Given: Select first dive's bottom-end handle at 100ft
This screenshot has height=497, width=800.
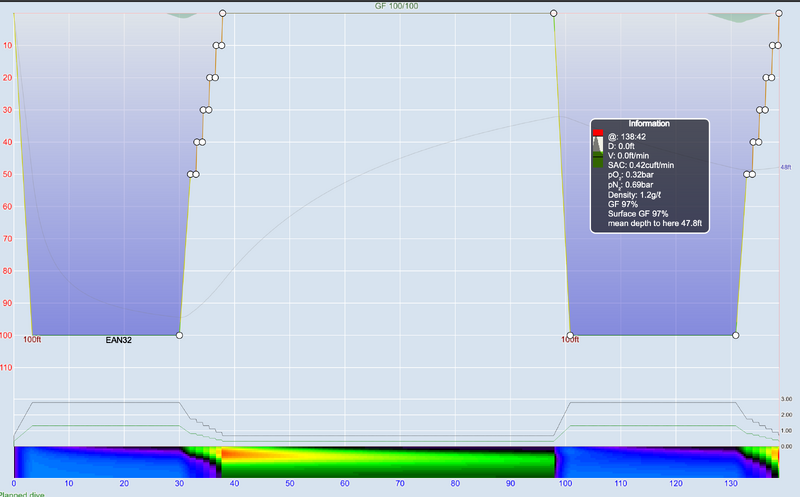Looking at the screenshot, I should (179, 335).
